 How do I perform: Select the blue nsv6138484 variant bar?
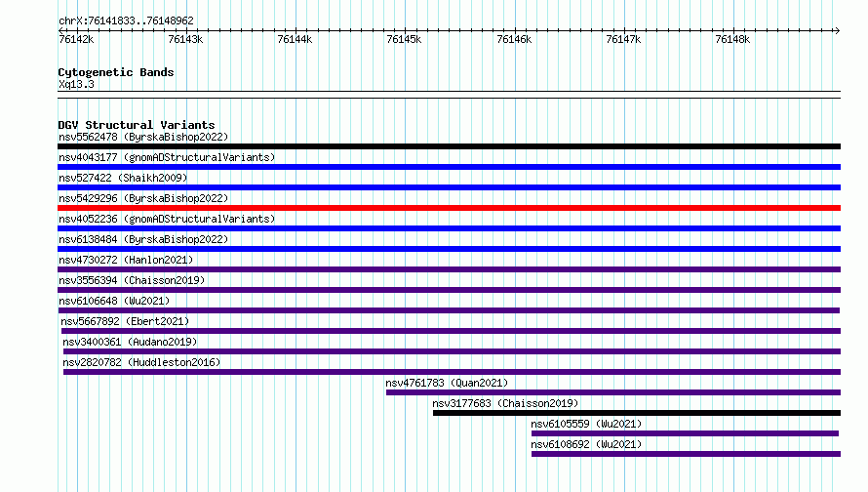449,249
